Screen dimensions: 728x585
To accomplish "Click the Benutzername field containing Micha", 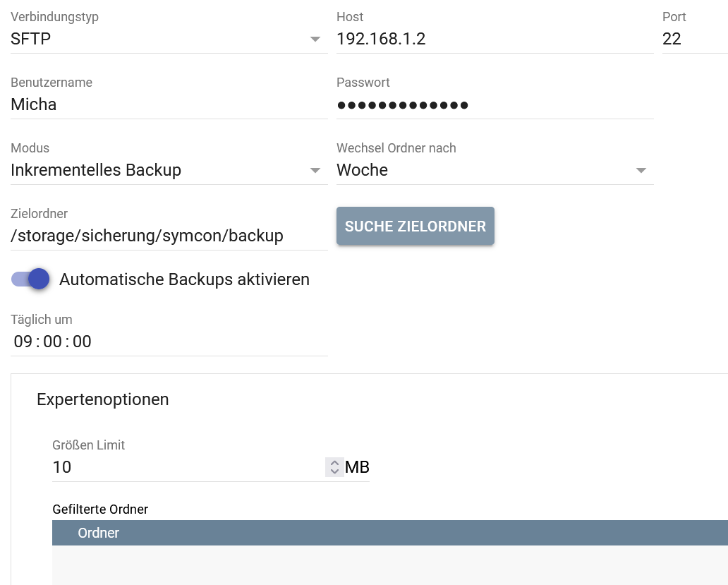I will [168, 104].
